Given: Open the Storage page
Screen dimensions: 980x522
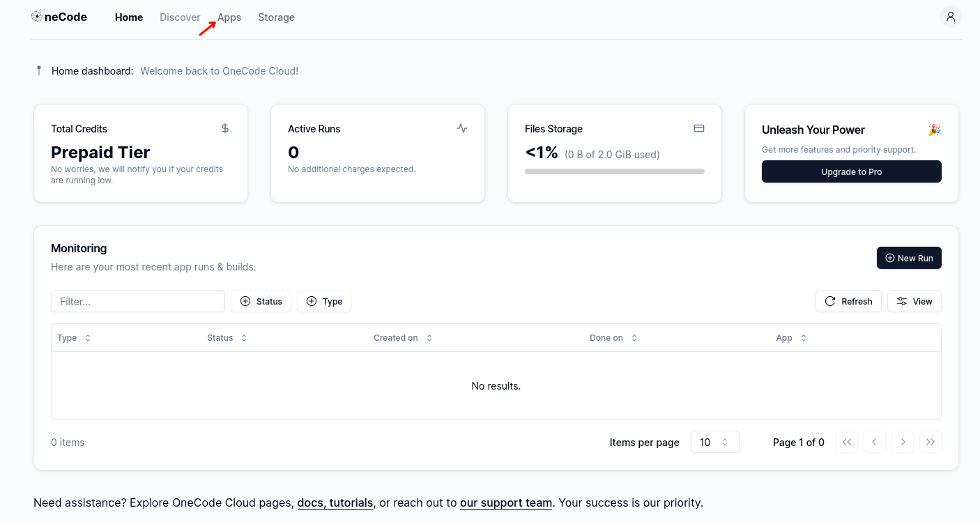Looking at the screenshot, I should 276,17.
